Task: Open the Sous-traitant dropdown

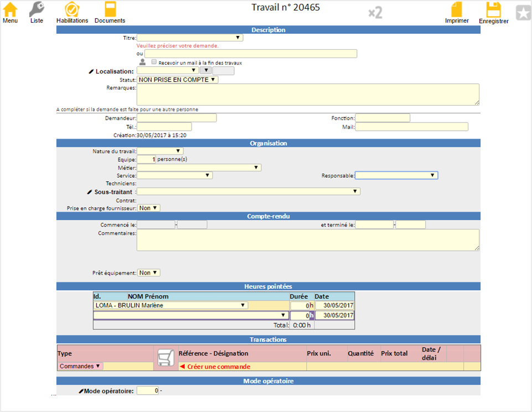Action: click(x=249, y=192)
